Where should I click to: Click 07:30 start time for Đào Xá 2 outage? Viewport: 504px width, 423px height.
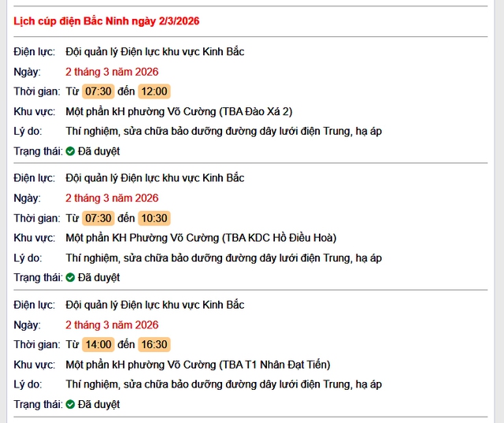click(x=98, y=91)
